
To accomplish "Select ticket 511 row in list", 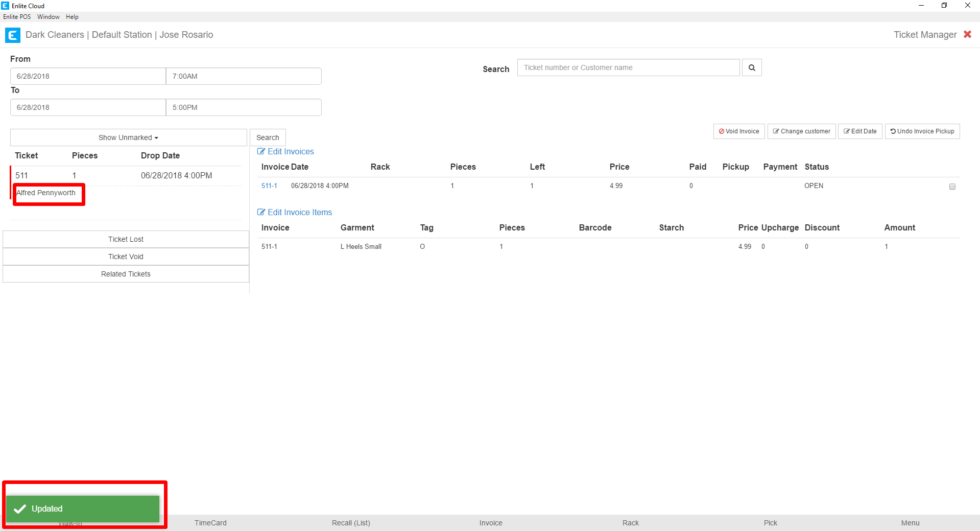I will [x=126, y=175].
